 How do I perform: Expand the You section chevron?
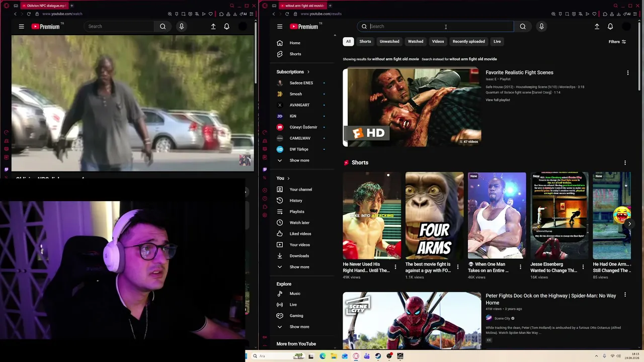pos(288,178)
